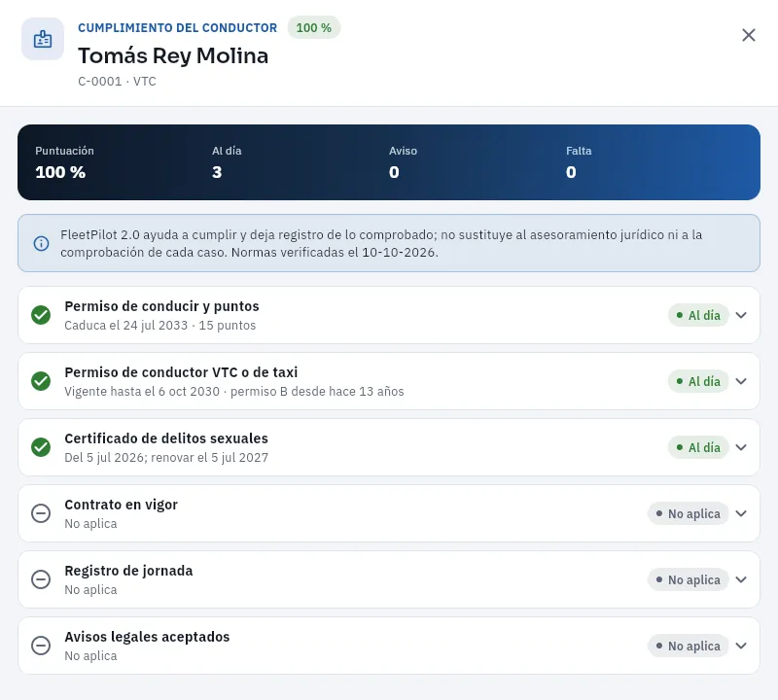Click green check icon for Permiso de conducir y puntos
Image resolution: width=778 pixels, height=700 pixels.
(x=41, y=315)
